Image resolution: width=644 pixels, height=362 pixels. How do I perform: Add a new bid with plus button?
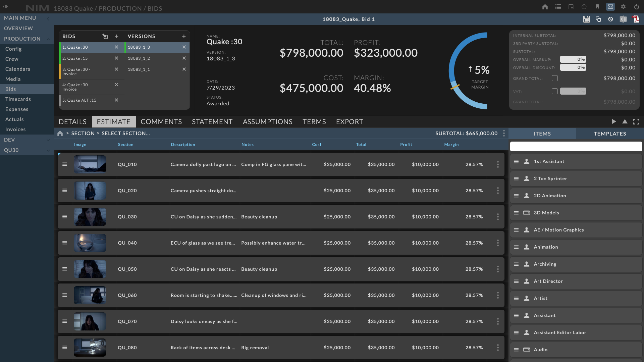116,36
